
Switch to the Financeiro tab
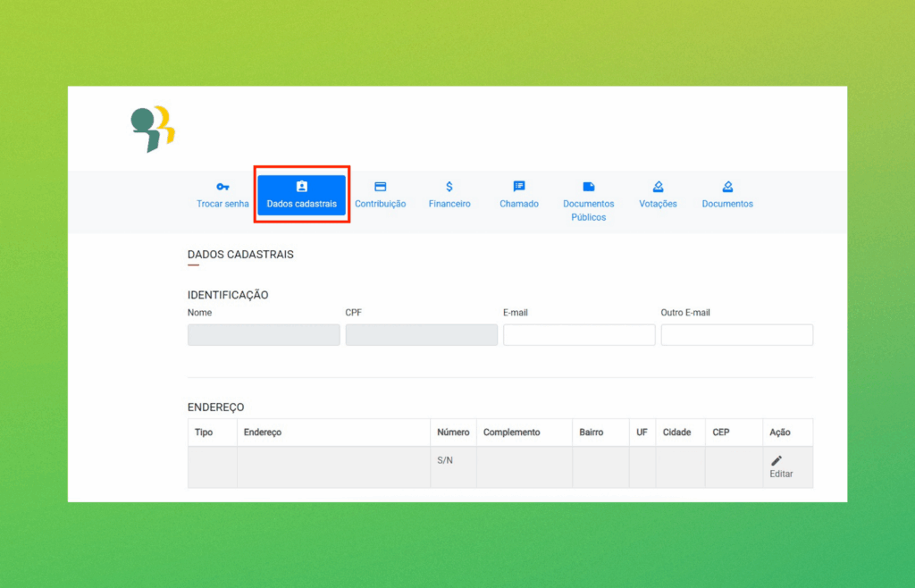point(449,204)
